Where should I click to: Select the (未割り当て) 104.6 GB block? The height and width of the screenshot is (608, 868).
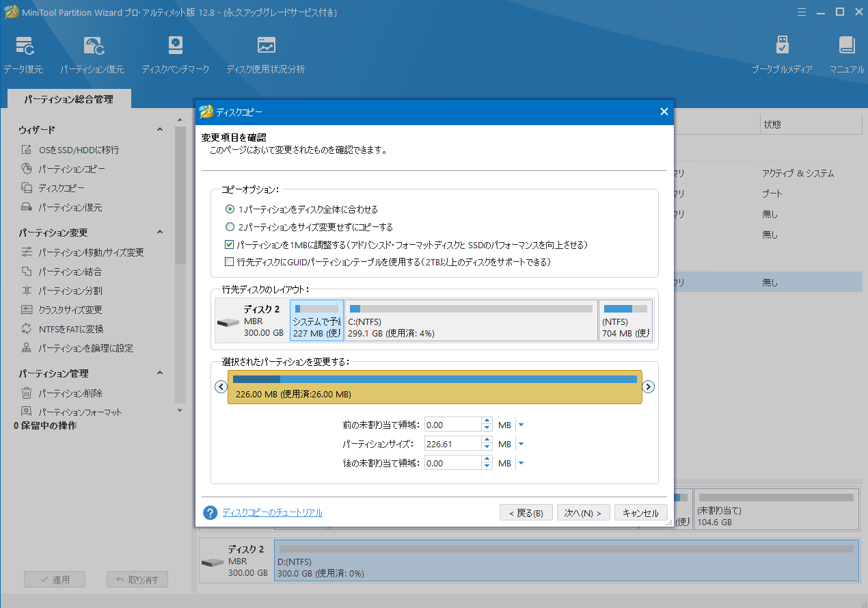coord(776,509)
